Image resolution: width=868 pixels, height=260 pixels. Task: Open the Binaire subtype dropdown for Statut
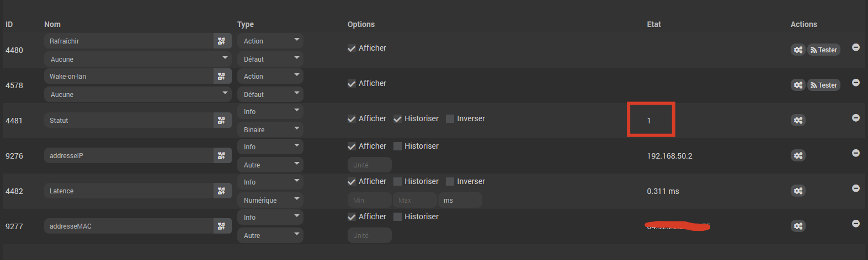click(270, 129)
